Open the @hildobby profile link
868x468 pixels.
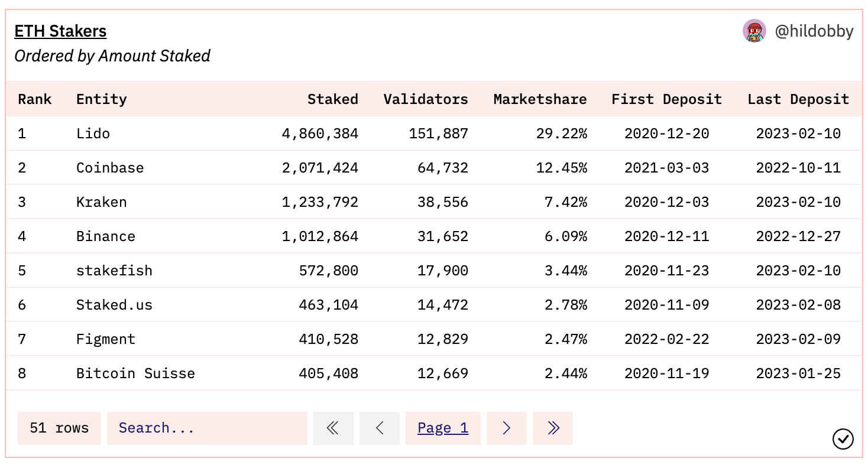814,31
